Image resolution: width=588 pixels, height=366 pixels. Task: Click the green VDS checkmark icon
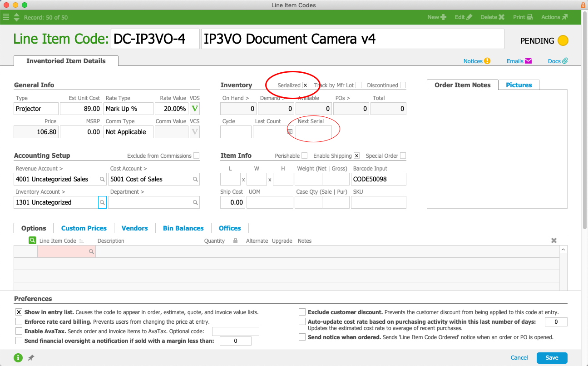pyautogui.click(x=195, y=109)
